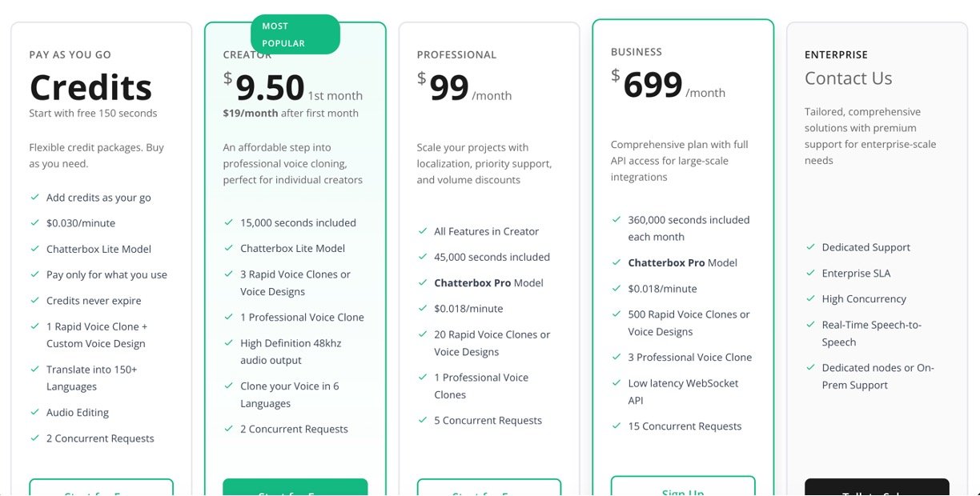
Task: Click checkmark beside 'Low latency WebSocket API'
Action: [x=616, y=383]
